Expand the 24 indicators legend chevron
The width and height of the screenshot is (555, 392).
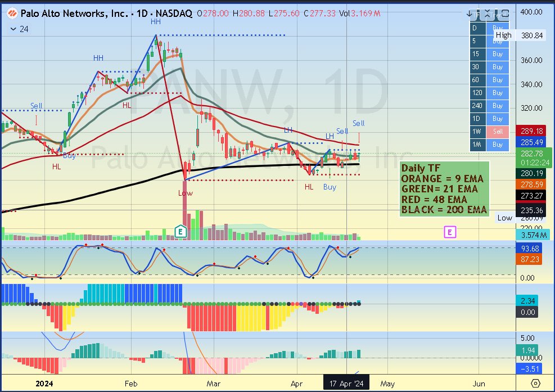(13, 29)
